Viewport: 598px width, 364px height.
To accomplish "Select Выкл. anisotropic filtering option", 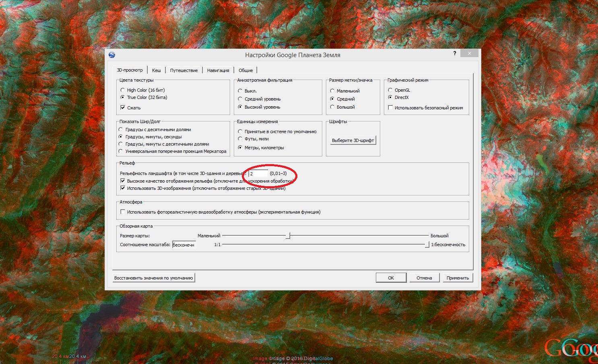I will (x=240, y=91).
